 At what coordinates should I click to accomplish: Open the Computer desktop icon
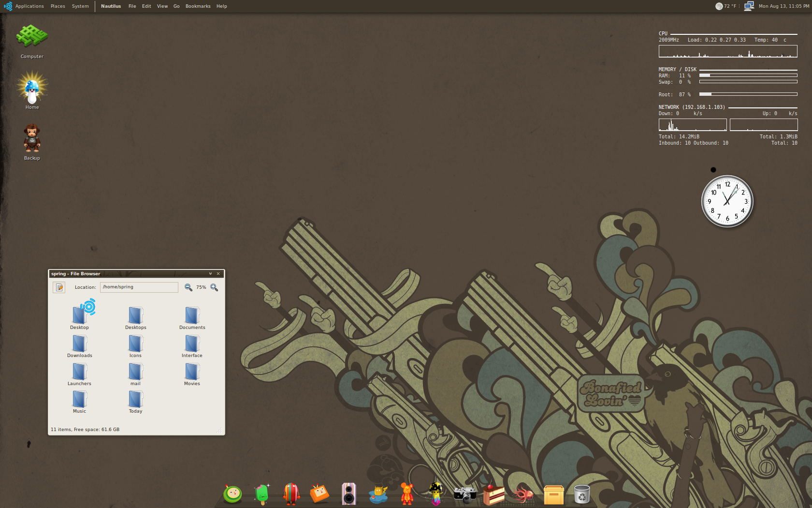click(32, 40)
